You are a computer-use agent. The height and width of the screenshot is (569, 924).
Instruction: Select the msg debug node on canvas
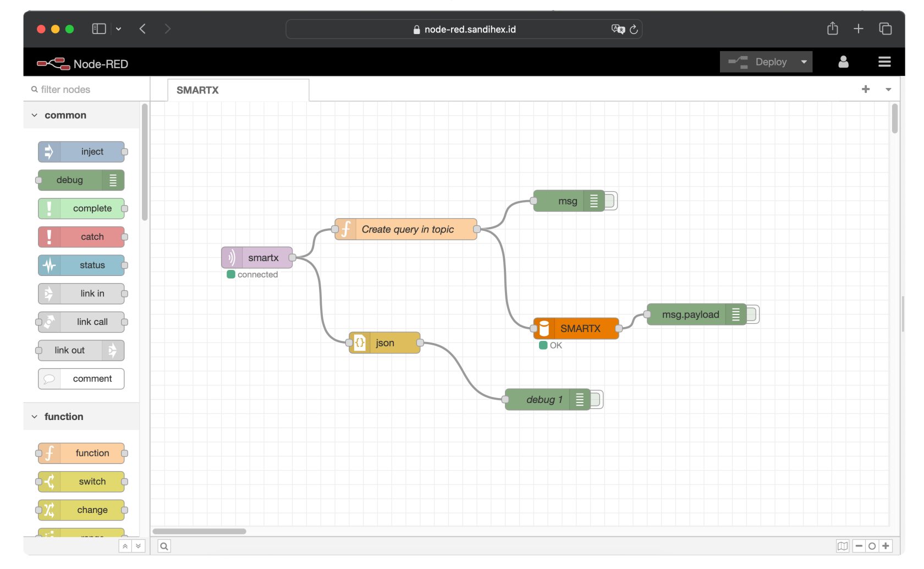(x=569, y=201)
